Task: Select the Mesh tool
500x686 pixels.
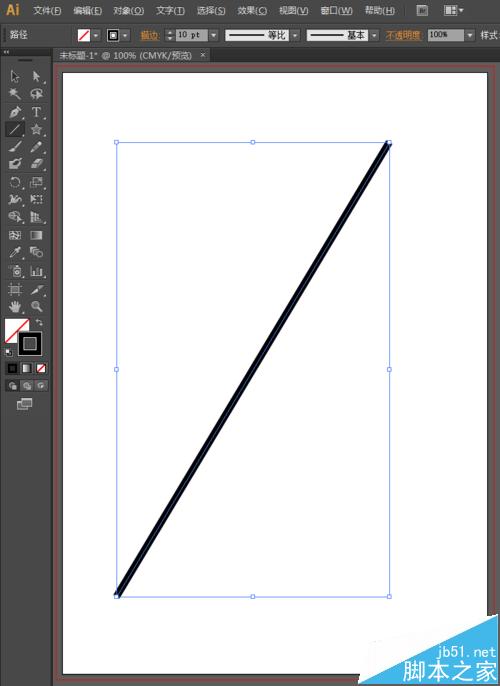Action: coord(15,235)
